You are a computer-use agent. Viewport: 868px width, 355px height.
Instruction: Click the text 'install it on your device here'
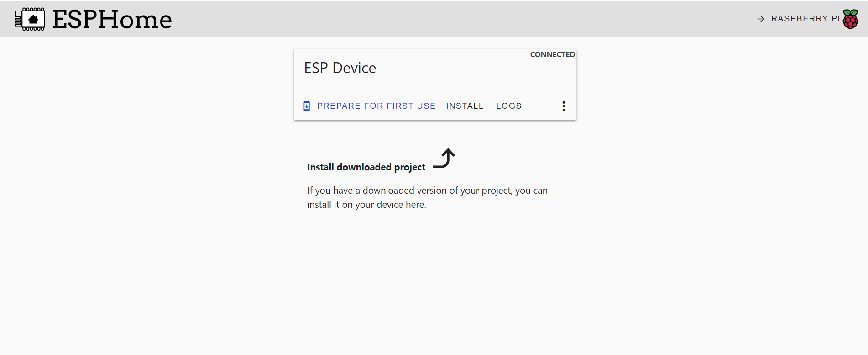click(x=366, y=205)
